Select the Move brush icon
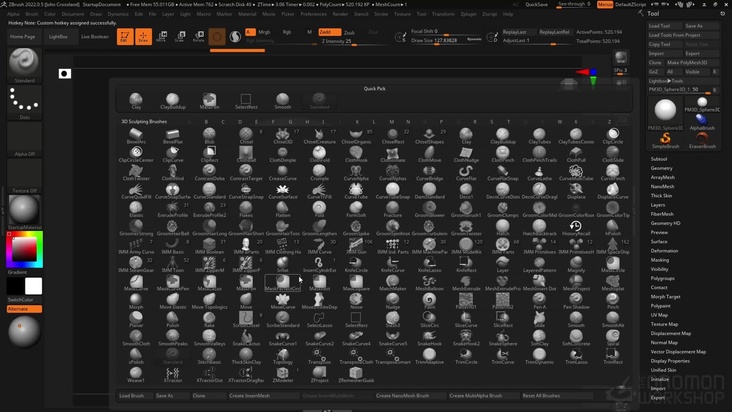Viewport: 732px width, 412px height. 246,301
